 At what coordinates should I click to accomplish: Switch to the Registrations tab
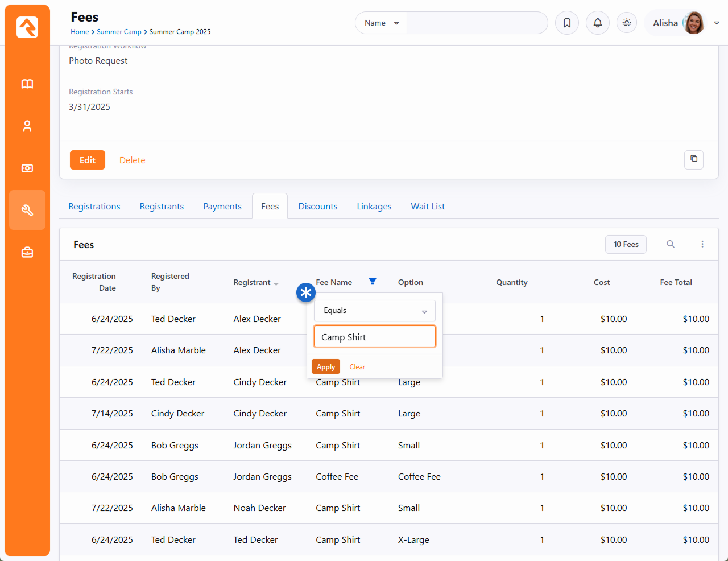(94, 207)
